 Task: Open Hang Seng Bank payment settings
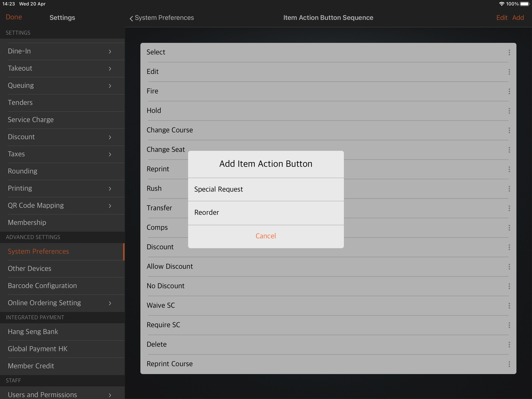click(62, 332)
